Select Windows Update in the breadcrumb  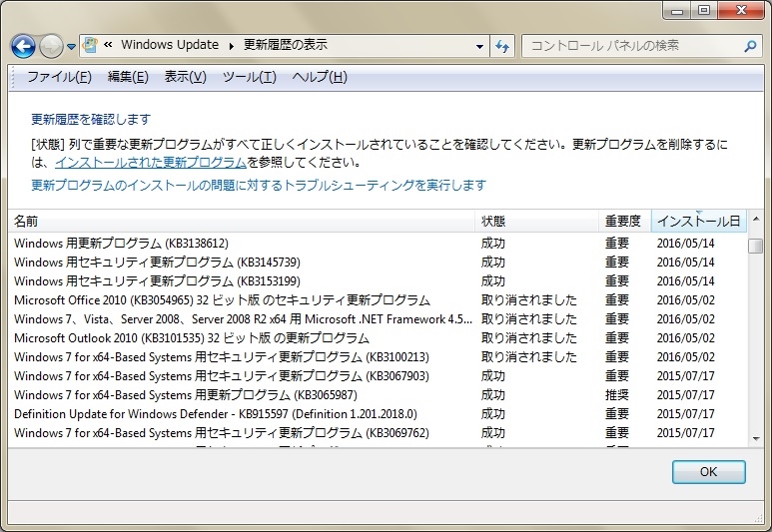[170, 45]
